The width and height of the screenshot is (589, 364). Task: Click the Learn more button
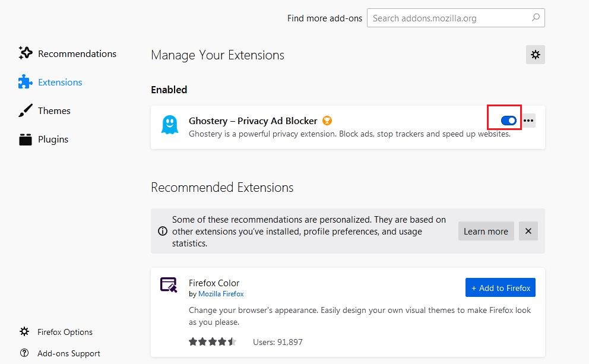click(x=486, y=231)
